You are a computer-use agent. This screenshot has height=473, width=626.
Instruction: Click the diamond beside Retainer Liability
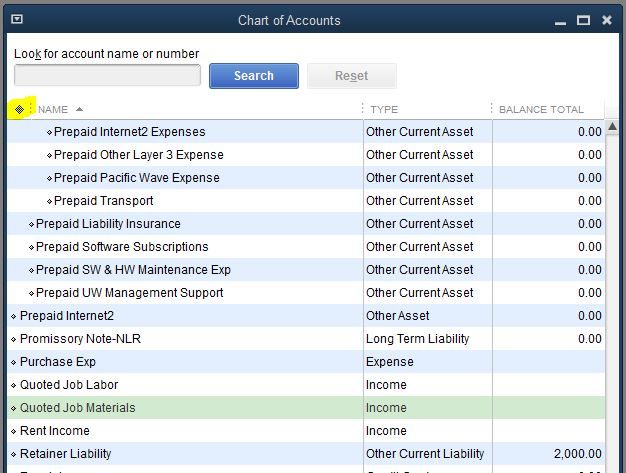point(14,454)
